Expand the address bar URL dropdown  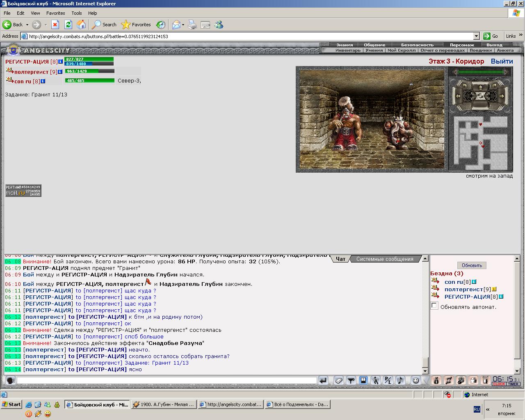(x=476, y=36)
